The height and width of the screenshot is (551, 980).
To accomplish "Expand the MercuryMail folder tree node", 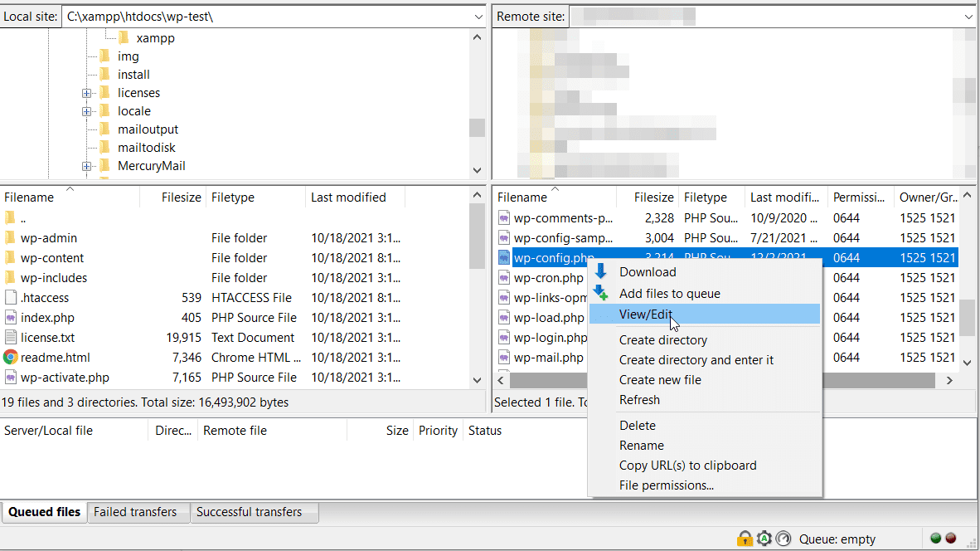I will click(x=86, y=166).
